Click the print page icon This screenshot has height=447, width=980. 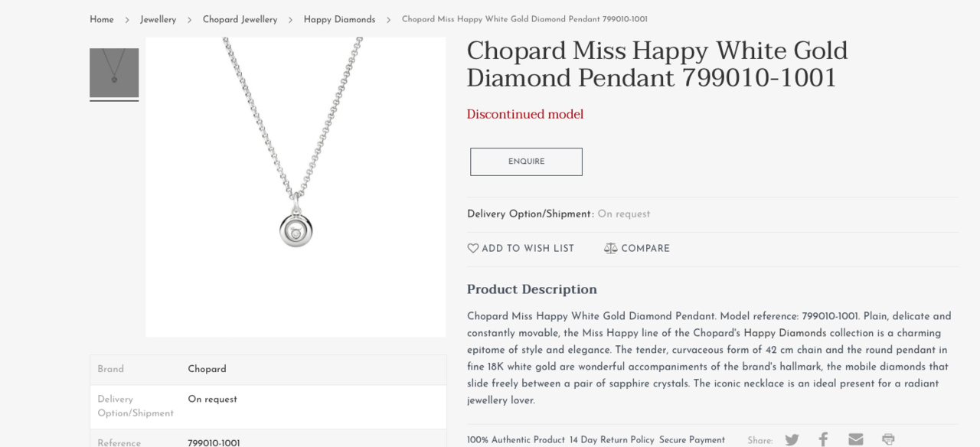(x=888, y=440)
